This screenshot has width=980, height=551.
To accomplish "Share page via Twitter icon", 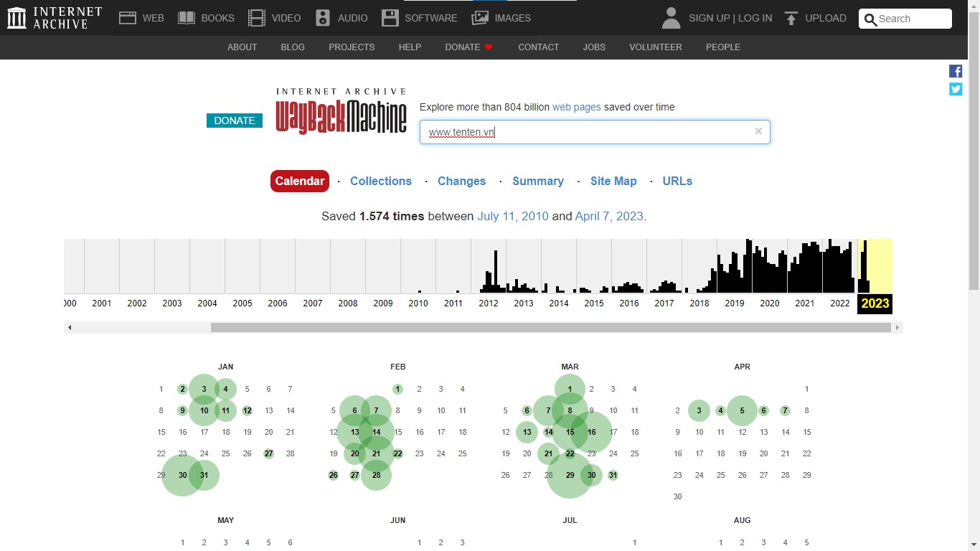I will [956, 89].
